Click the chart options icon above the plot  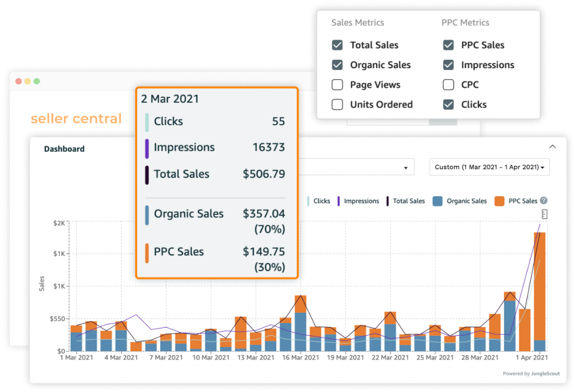(x=544, y=214)
